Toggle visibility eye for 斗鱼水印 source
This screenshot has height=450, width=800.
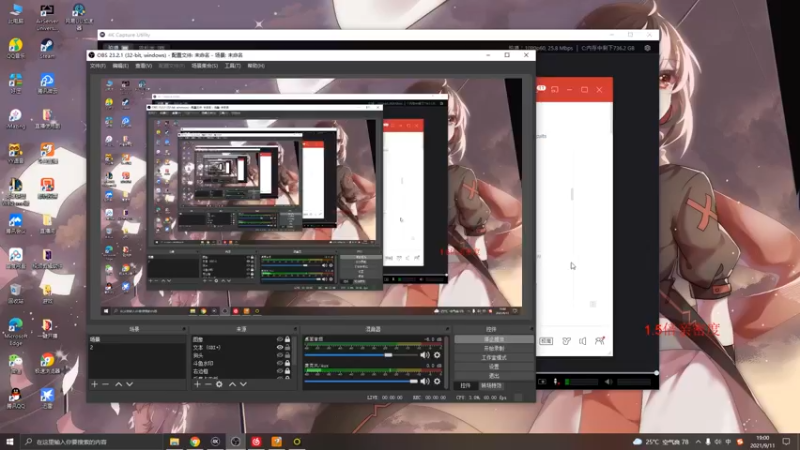coord(280,363)
